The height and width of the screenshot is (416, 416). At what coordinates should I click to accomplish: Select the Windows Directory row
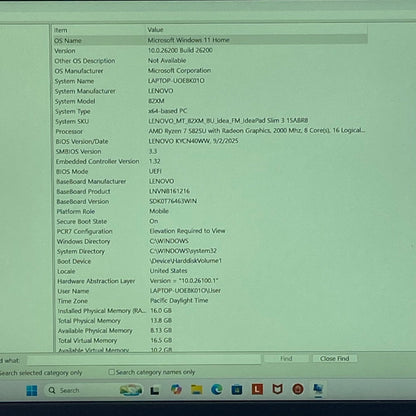(x=210, y=241)
